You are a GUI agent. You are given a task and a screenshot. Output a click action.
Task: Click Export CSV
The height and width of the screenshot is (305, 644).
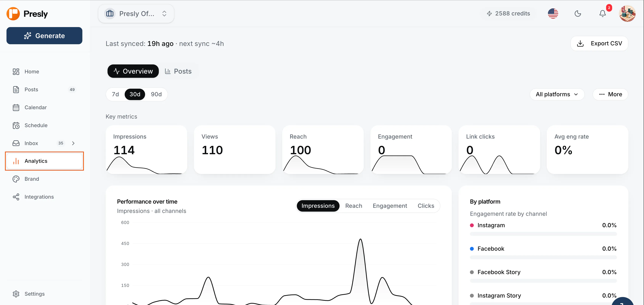(x=599, y=43)
